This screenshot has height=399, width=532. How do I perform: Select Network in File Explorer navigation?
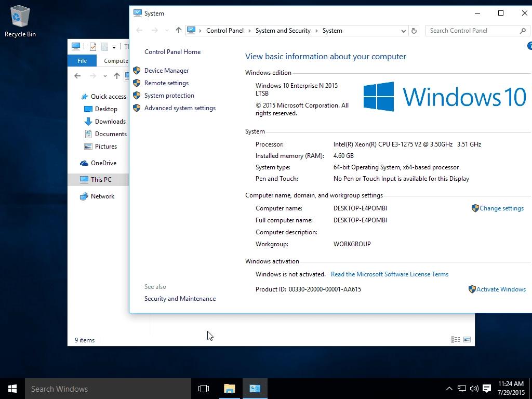(102, 196)
